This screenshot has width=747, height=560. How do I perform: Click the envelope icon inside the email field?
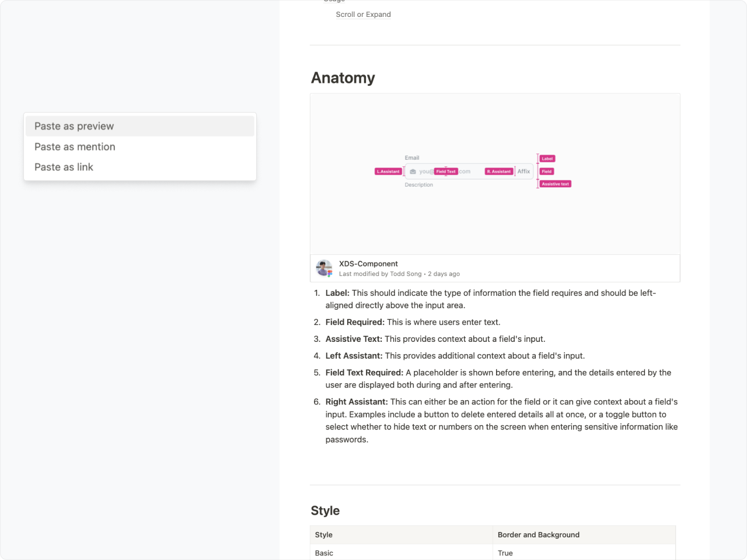[413, 171]
